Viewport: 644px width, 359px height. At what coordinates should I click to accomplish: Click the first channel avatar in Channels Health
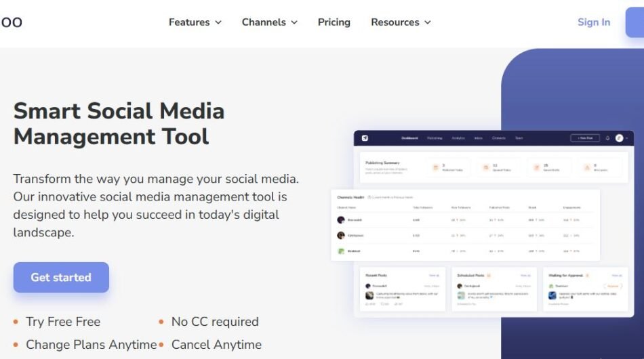pyautogui.click(x=341, y=220)
